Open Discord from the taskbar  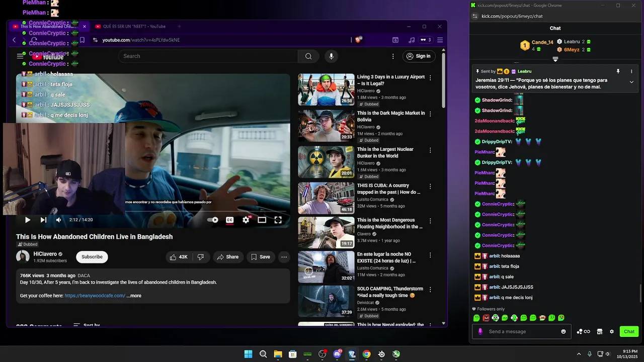[337, 354]
